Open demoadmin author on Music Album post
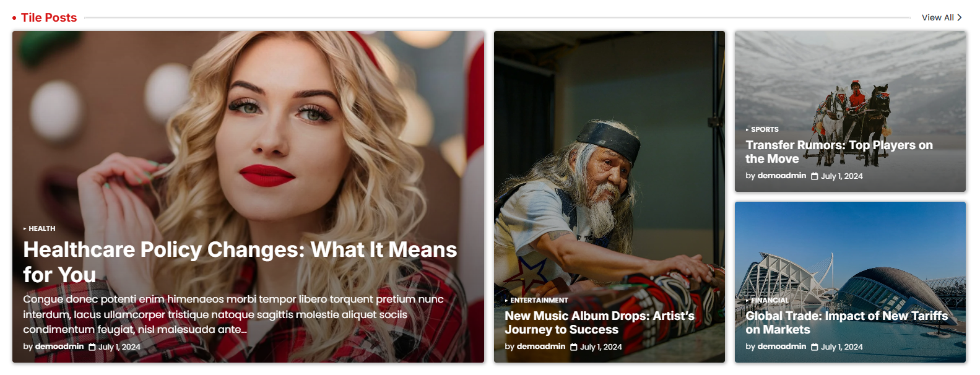 [x=541, y=347]
